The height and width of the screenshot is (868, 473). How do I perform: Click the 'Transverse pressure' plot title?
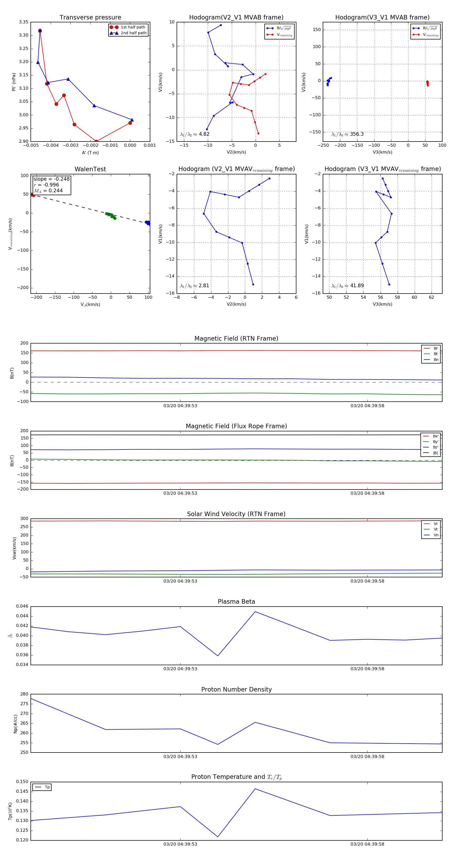[90, 18]
